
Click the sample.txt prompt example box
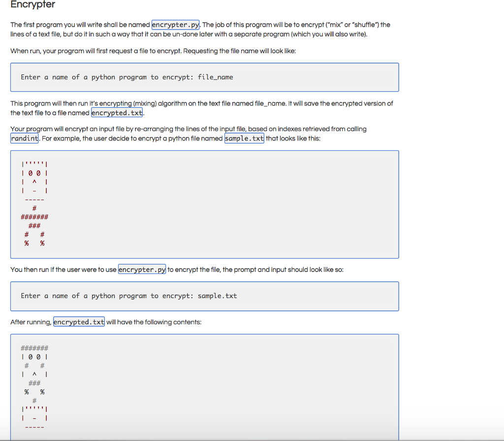pyautogui.click(x=204, y=296)
